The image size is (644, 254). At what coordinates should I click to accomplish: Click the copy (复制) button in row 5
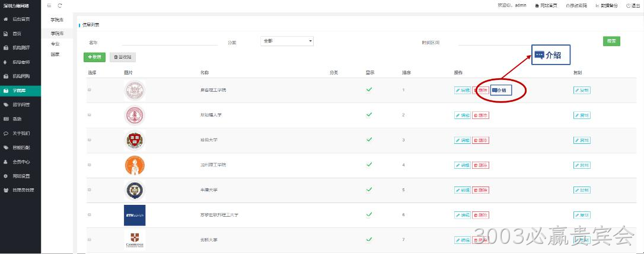click(x=582, y=191)
